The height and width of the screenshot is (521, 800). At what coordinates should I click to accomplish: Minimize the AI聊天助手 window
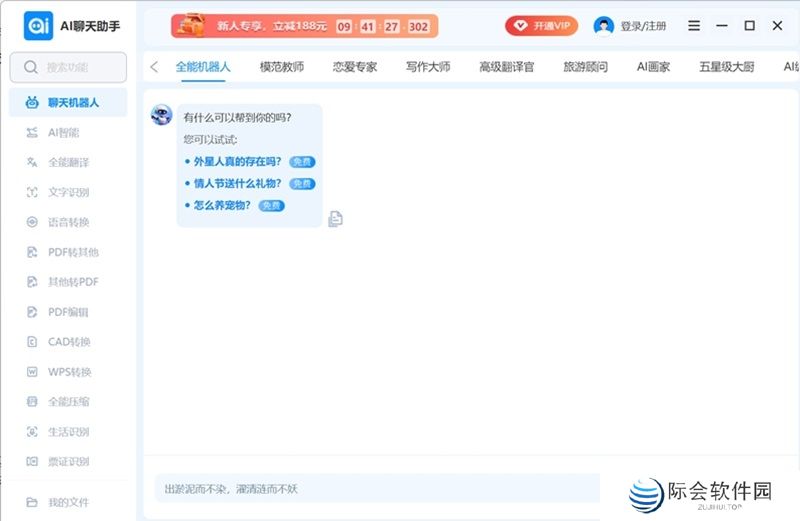click(721, 26)
